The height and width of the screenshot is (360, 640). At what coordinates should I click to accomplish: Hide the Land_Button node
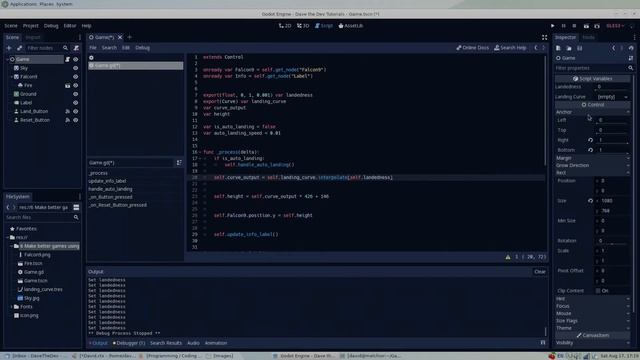76,111
